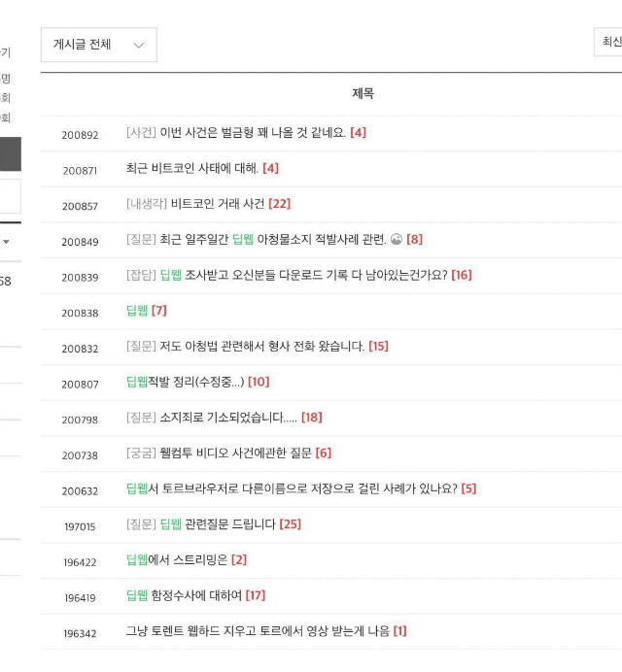Screen dimensions: 622x672
Task: Click the dark gray sidebar button
Action: [x=11, y=154]
